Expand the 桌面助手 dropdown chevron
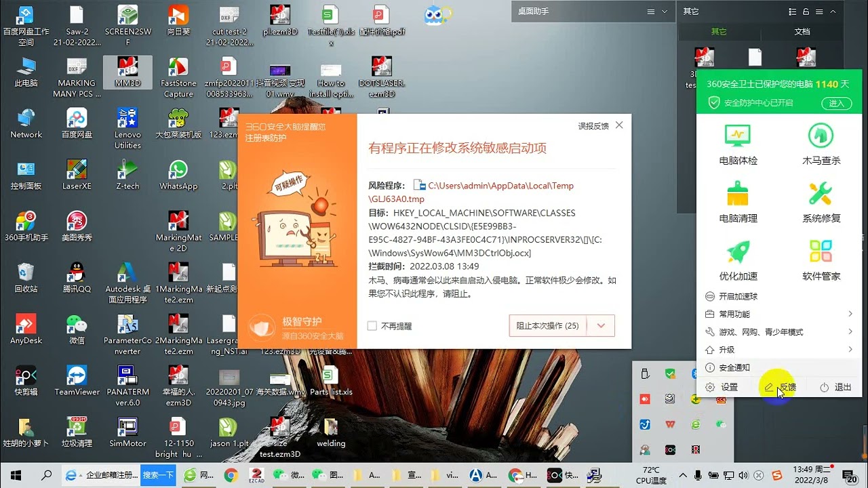 coord(665,12)
